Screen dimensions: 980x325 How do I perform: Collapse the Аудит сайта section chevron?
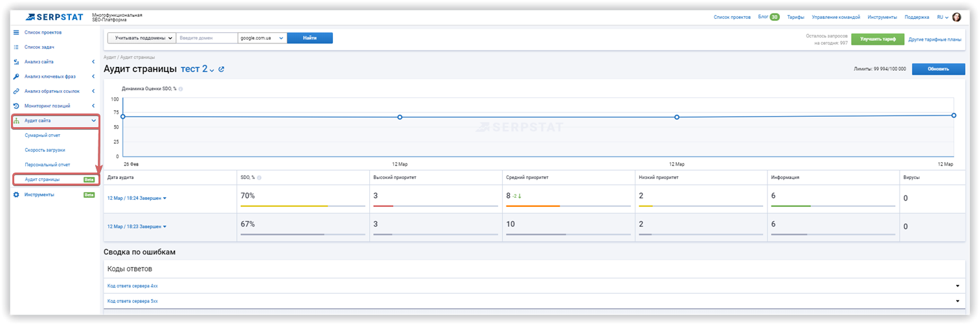coord(93,121)
